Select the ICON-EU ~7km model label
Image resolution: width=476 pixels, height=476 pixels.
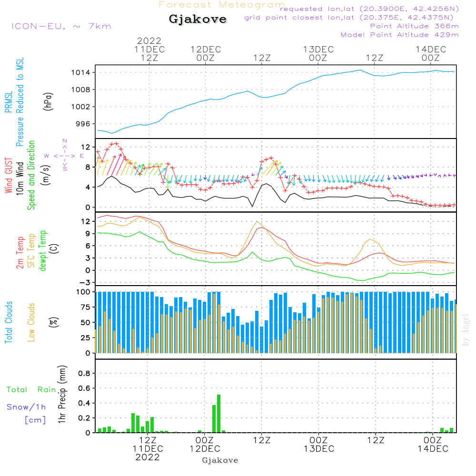[61, 26]
